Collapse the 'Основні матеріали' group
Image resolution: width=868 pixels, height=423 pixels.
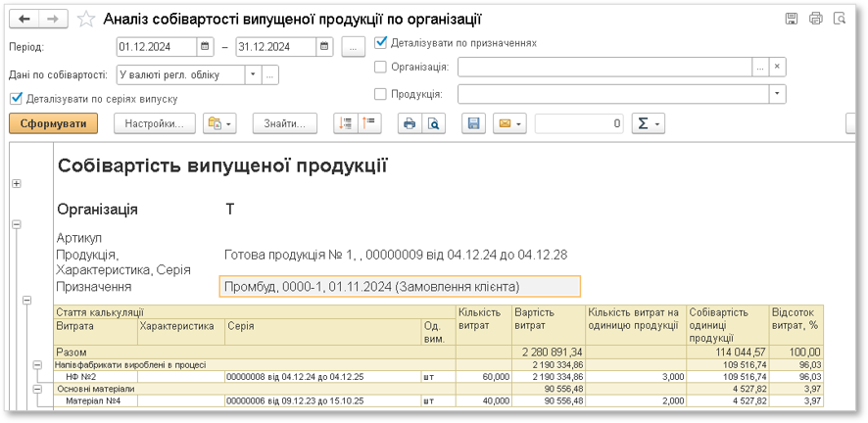[x=38, y=389]
